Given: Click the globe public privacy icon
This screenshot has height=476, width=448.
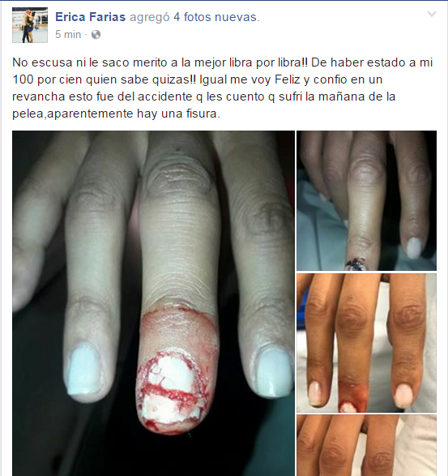Looking at the screenshot, I should (96, 35).
